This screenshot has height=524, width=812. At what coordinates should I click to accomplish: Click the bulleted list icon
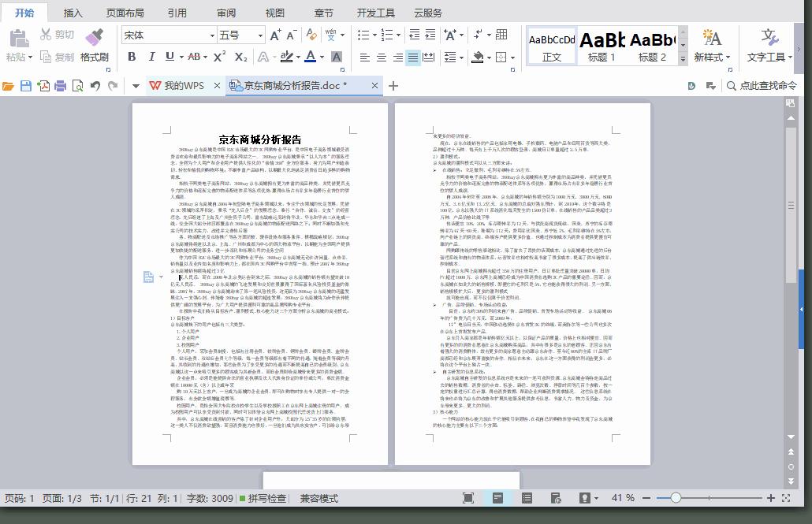[363, 35]
